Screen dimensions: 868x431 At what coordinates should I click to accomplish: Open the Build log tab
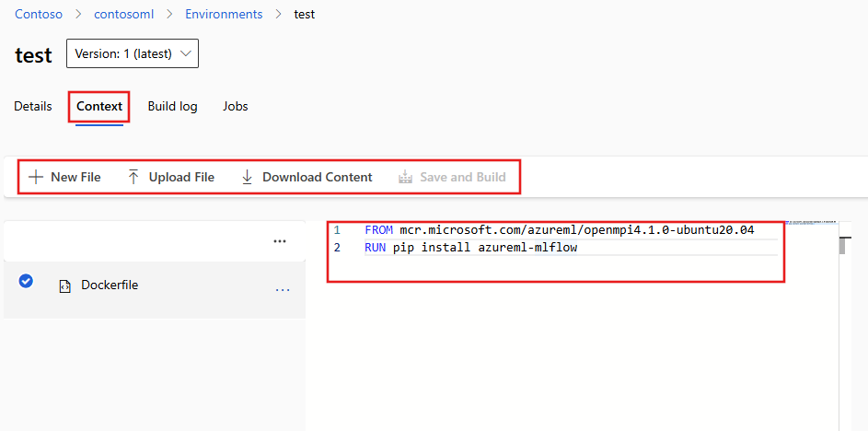tap(172, 106)
